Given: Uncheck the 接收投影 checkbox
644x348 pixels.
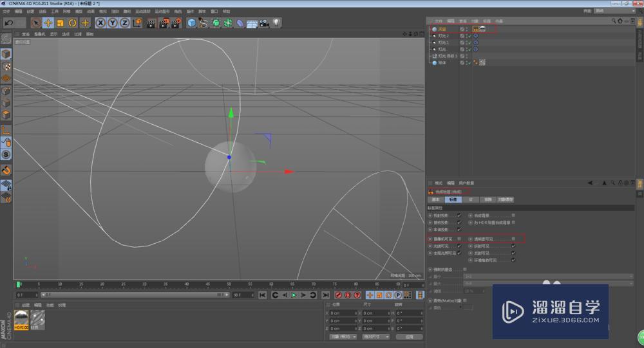Looking at the screenshot, I should pyautogui.click(x=459, y=223).
